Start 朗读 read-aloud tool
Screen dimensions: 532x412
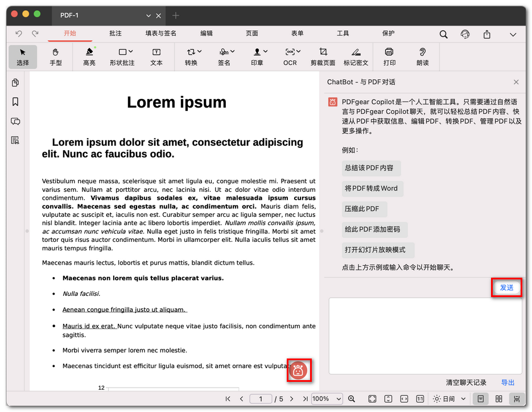click(422, 57)
